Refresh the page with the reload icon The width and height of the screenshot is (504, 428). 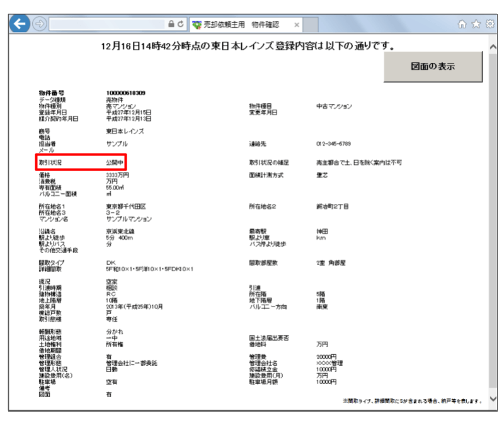point(181,25)
